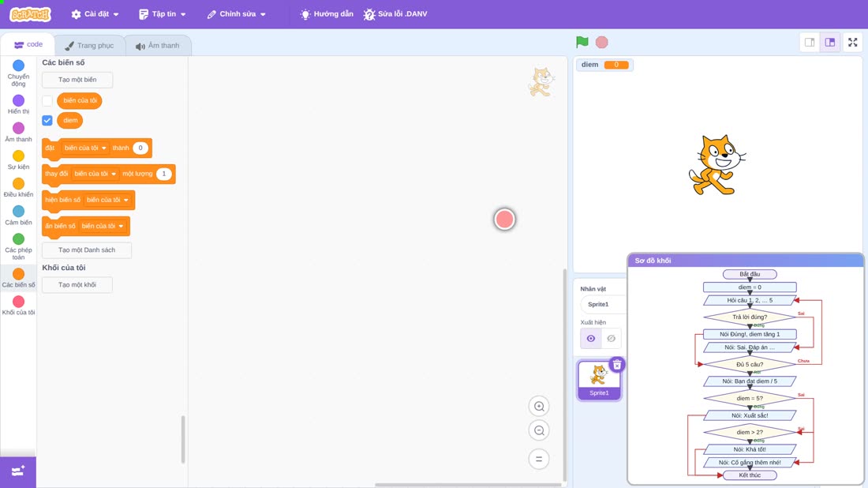The height and width of the screenshot is (488, 868).
Task: Zoom out the code workspace
Action: pos(539,431)
